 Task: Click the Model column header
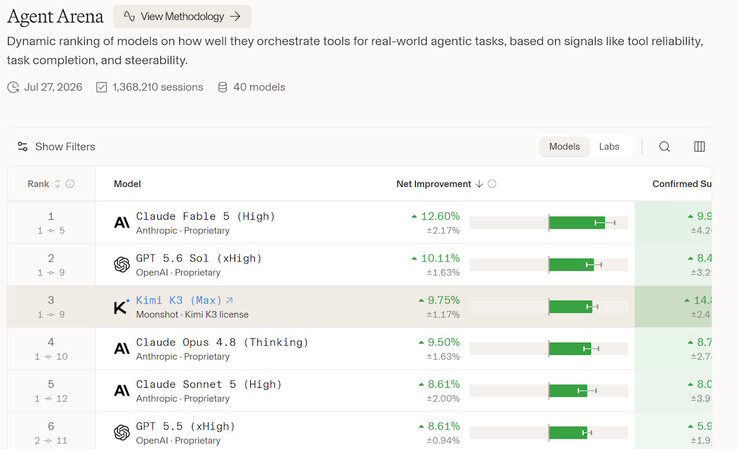(x=127, y=184)
